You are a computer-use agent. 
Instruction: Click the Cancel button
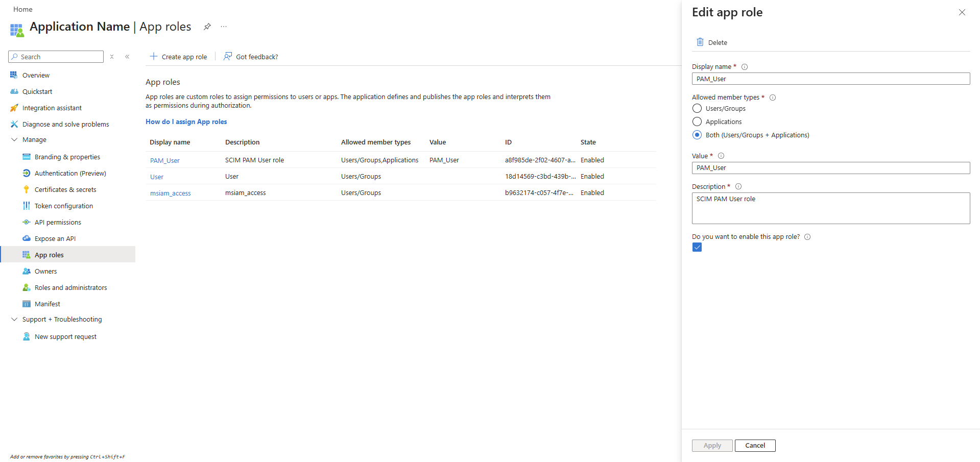pyautogui.click(x=755, y=446)
